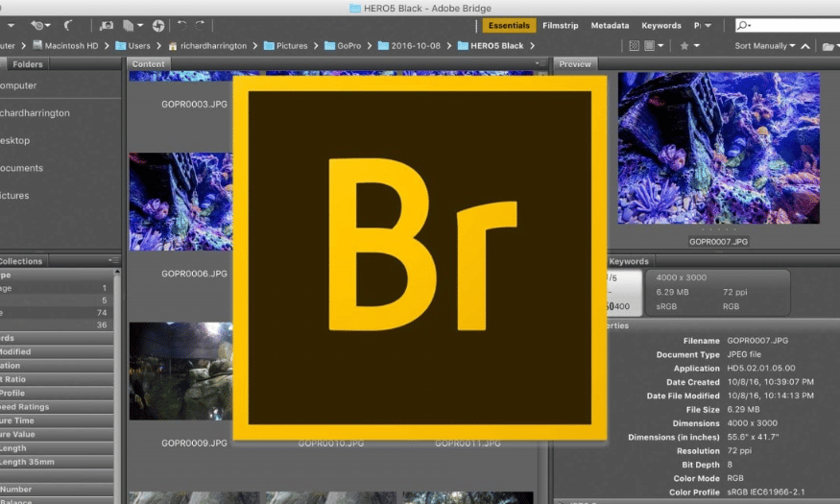Go to Users folder in path bar
The height and width of the screenshot is (504, 840).
[132, 45]
